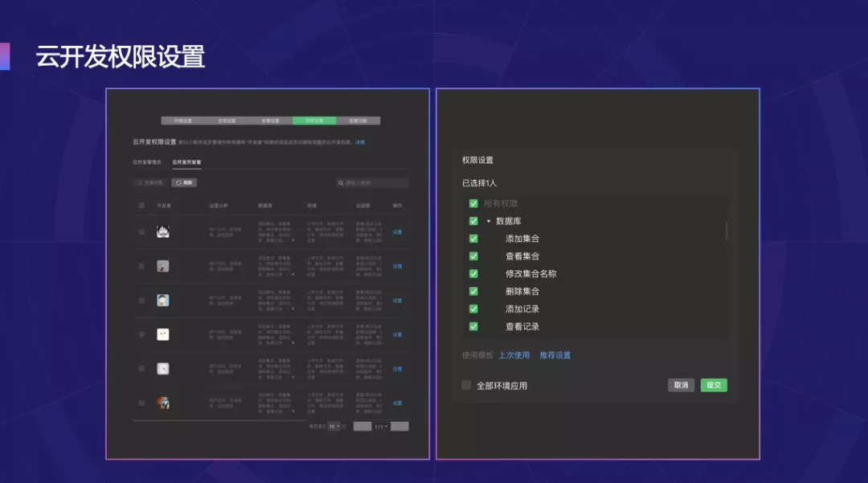868x483 pixels.
Task: Click the 已选择1人 label
Action: pos(479,182)
